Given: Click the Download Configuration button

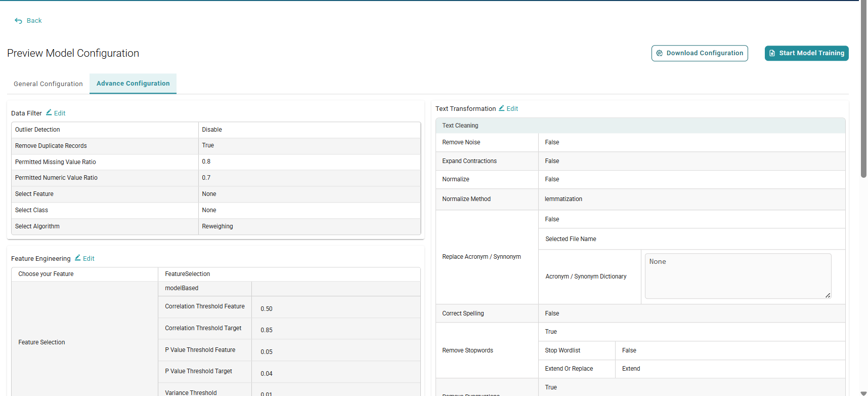Looking at the screenshot, I should (x=700, y=53).
